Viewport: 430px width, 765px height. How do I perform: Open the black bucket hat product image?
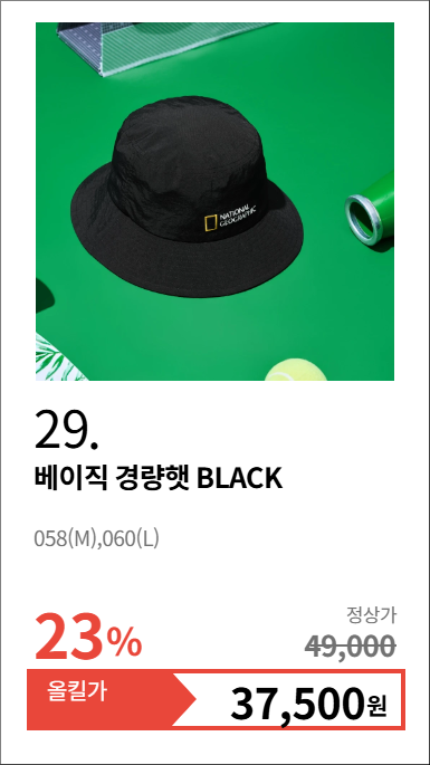point(215,201)
